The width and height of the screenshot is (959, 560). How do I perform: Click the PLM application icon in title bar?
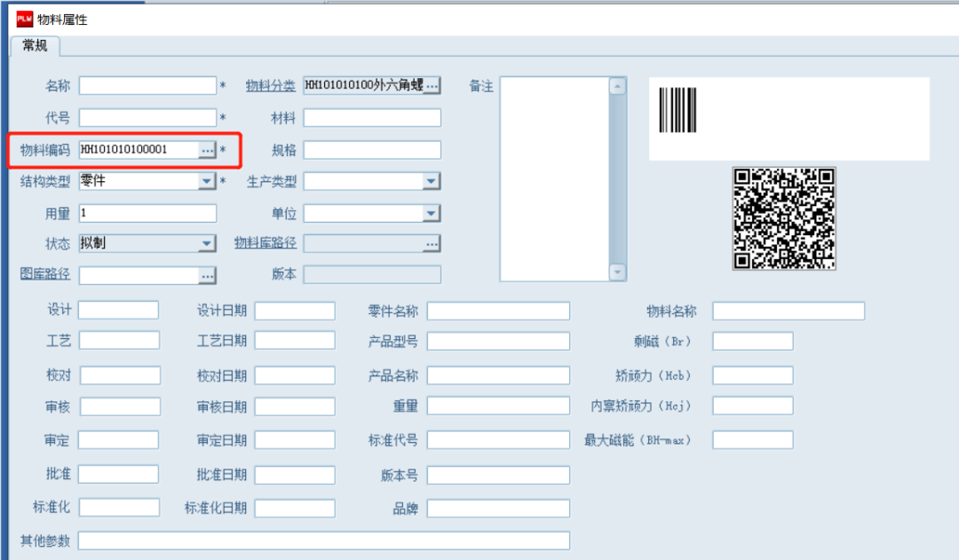[25, 19]
